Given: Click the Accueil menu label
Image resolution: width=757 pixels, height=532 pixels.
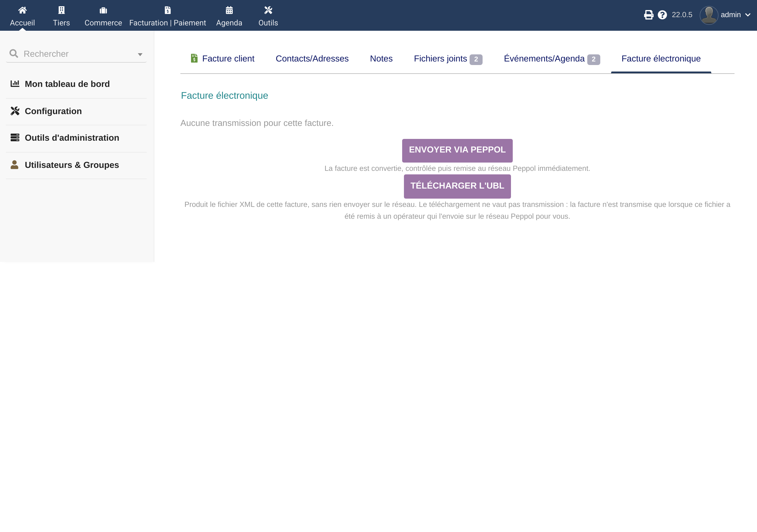Looking at the screenshot, I should (x=22, y=23).
